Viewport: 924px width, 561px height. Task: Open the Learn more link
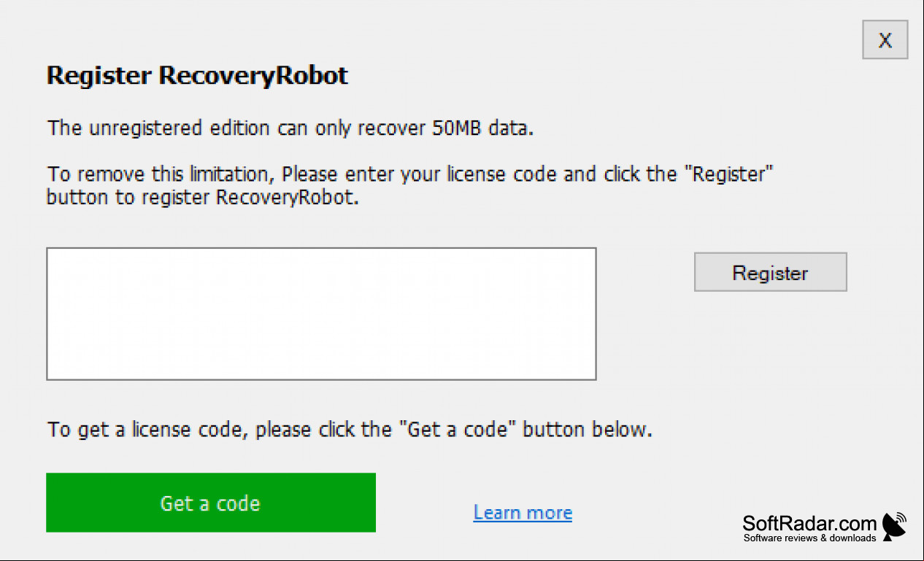523,512
